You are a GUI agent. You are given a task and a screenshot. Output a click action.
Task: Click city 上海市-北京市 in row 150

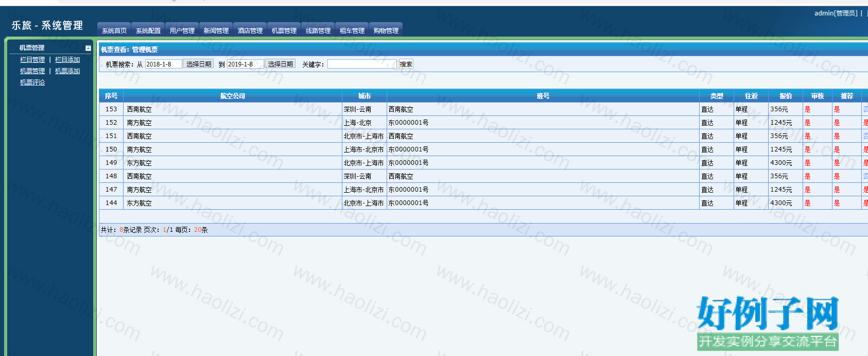(364, 149)
